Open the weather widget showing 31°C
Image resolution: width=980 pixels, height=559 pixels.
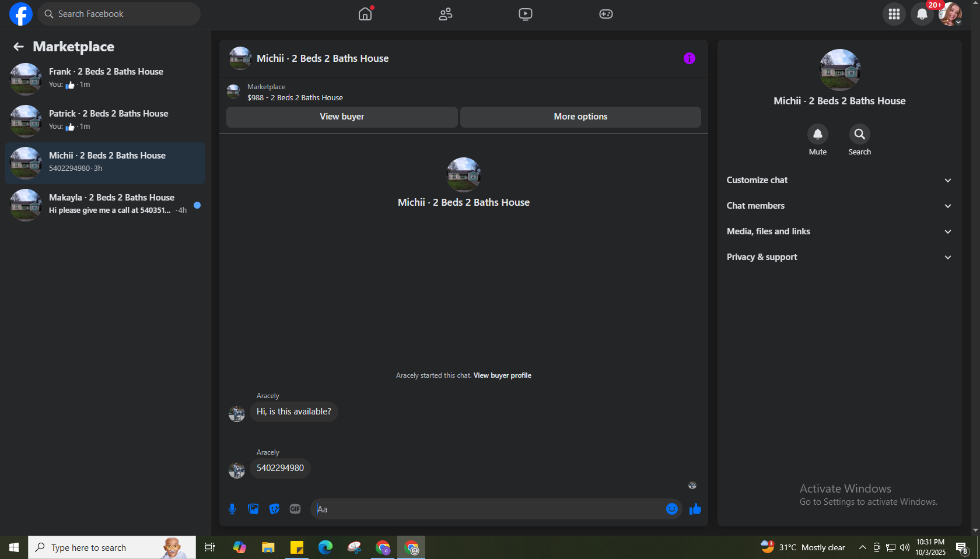pyautogui.click(x=803, y=547)
